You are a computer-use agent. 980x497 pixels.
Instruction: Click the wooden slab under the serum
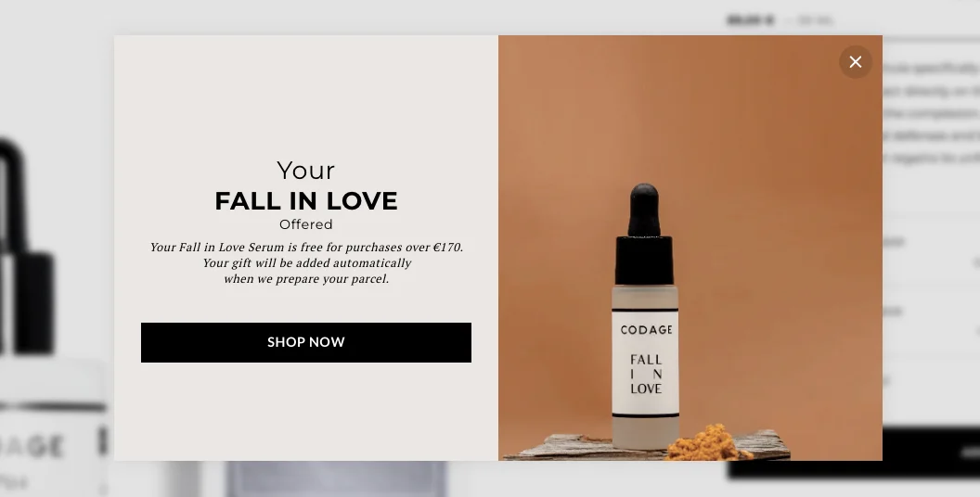(647, 446)
